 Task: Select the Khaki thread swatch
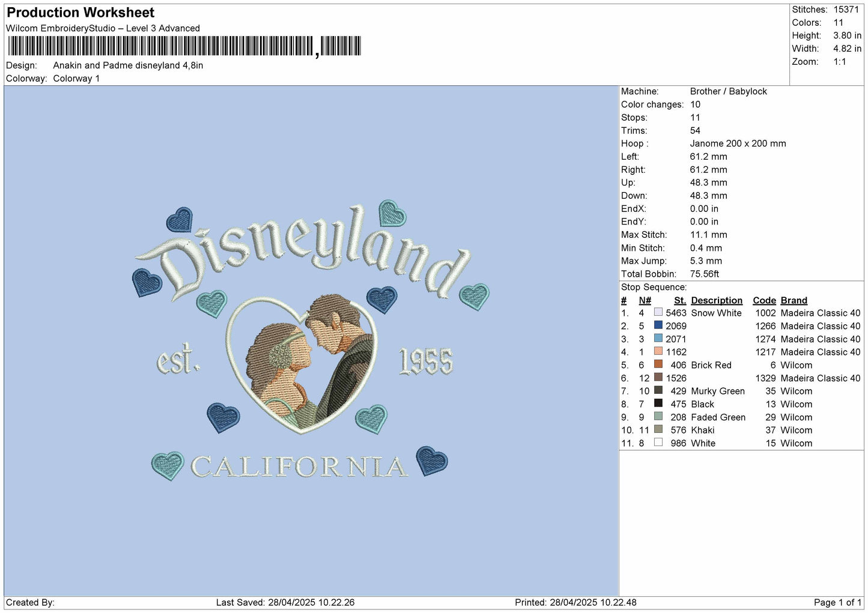[658, 429]
